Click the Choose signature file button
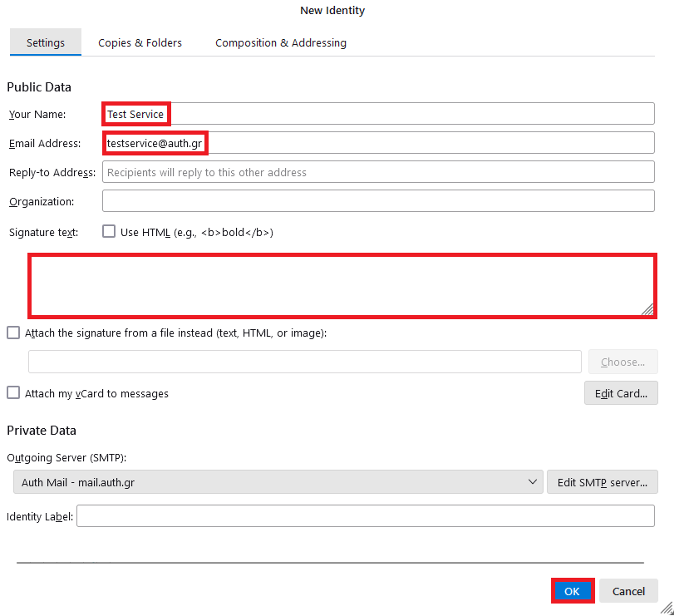The image size is (674, 616). tap(622, 362)
